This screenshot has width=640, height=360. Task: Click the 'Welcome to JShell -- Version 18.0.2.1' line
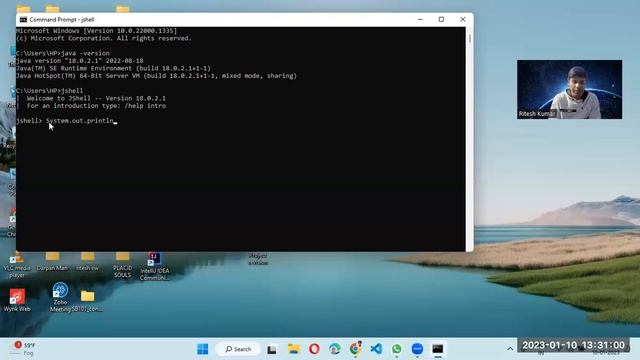click(x=96, y=98)
